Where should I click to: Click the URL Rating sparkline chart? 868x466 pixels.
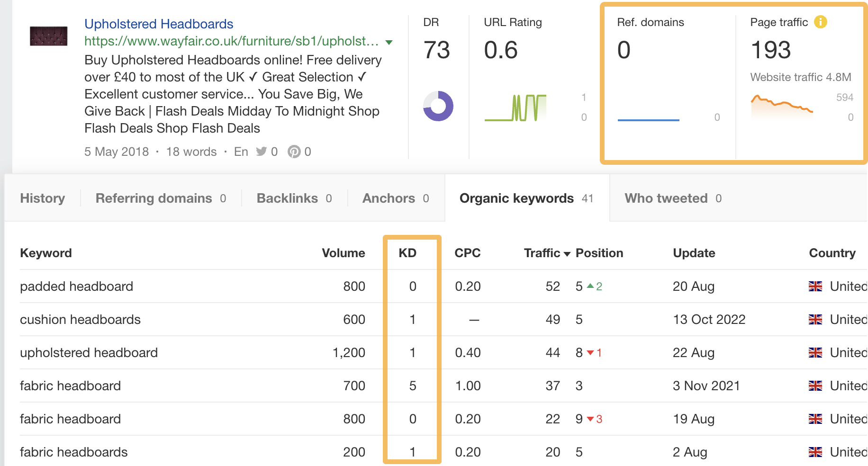[516, 107]
